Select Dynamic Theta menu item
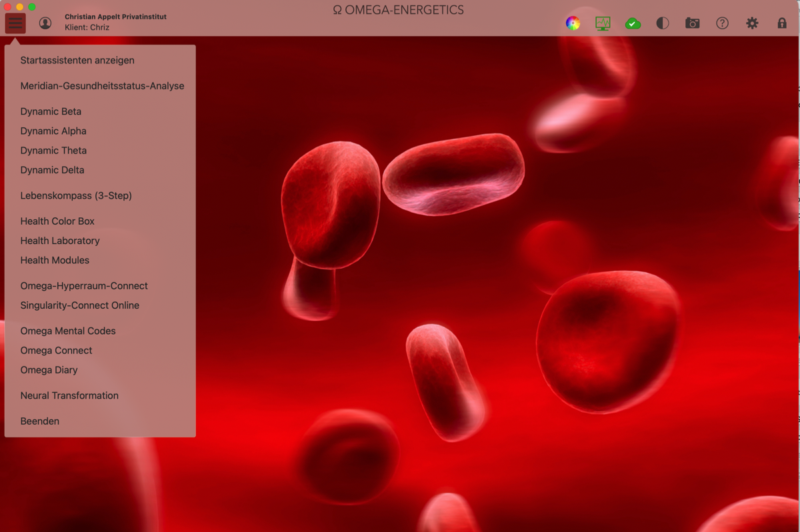Screen dimensions: 800x532 pos(53,151)
